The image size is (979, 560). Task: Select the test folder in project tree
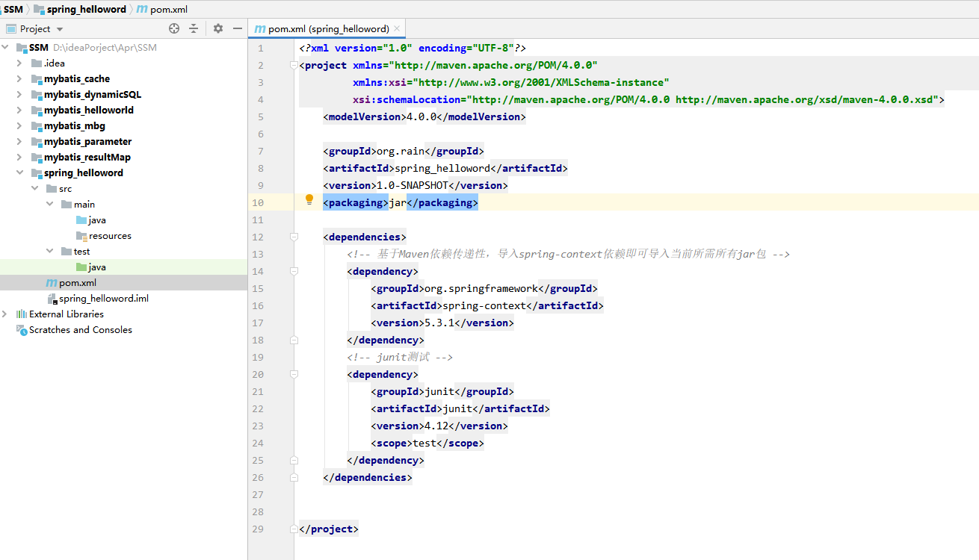click(82, 252)
